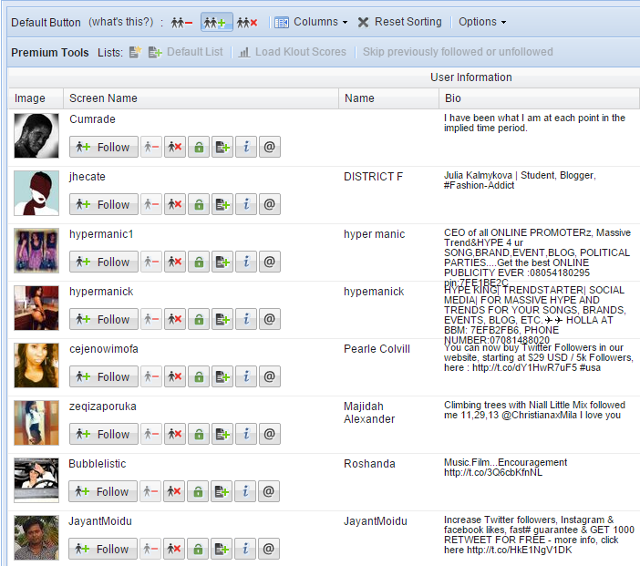
Task: Set default button to Follow mode
Action: (x=215, y=21)
